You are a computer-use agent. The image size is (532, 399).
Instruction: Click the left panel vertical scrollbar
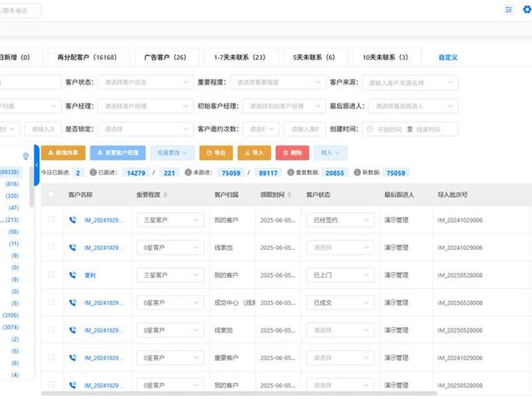pos(32,187)
